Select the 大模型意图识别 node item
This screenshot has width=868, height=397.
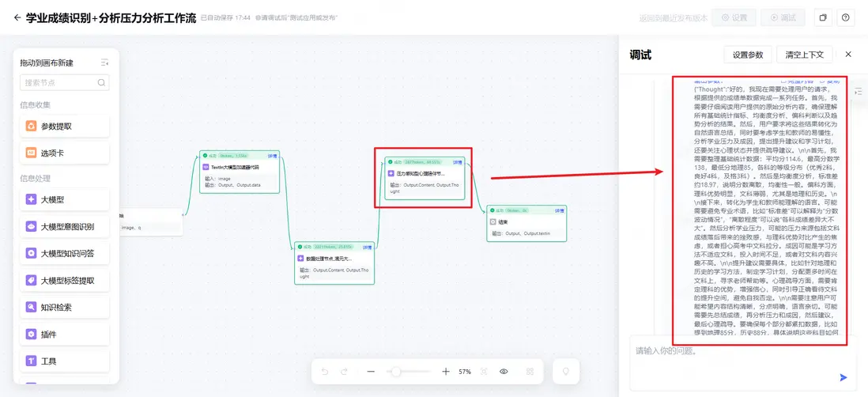pyautogui.click(x=65, y=226)
